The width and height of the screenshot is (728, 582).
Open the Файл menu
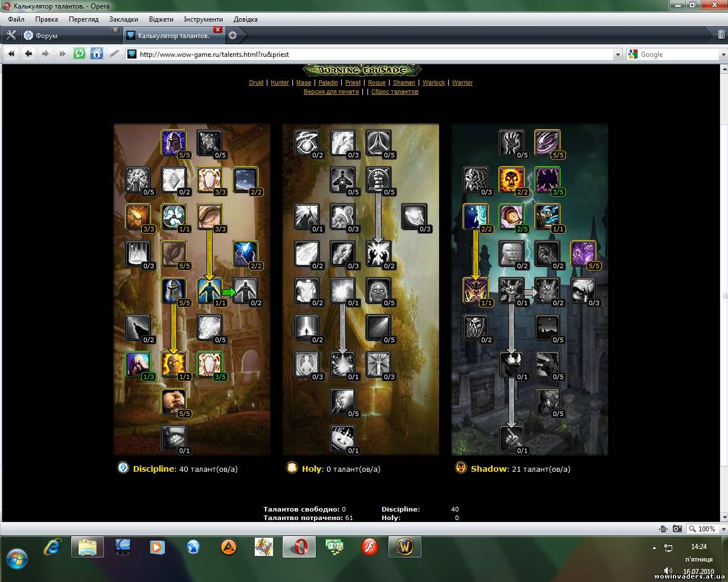click(x=16, y=19)
